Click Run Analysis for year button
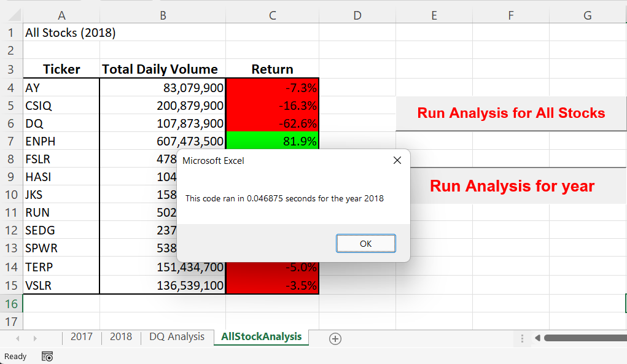627x364 pixels. (518, 186)
